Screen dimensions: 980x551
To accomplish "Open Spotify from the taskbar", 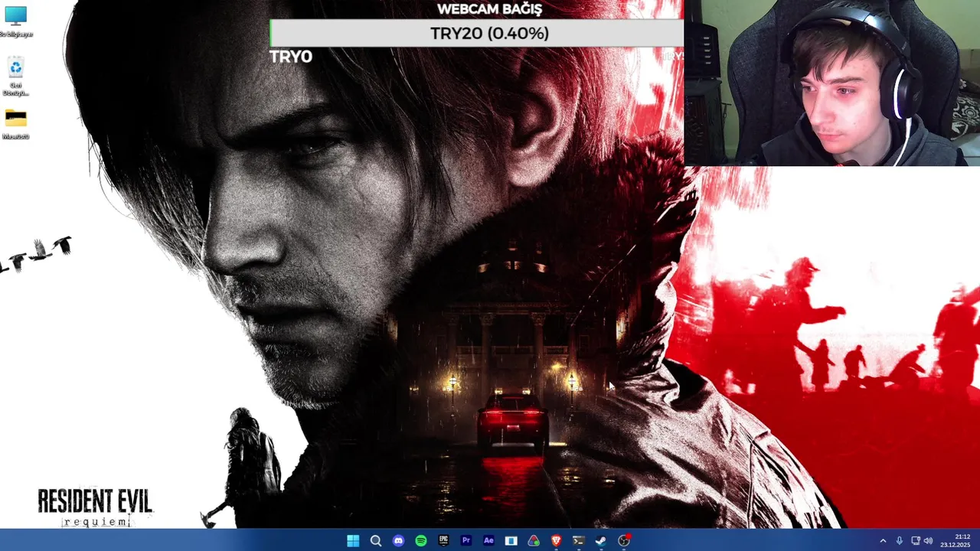I will (x=421, y=540).
